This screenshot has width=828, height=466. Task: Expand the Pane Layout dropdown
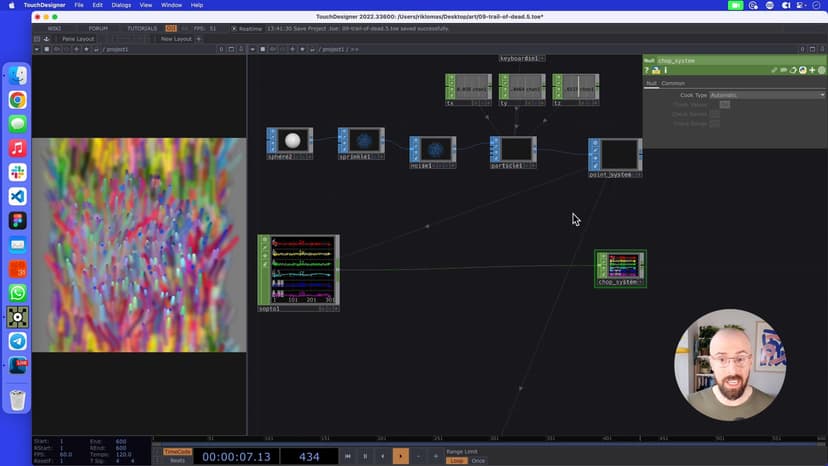click(x=78, y=39)
